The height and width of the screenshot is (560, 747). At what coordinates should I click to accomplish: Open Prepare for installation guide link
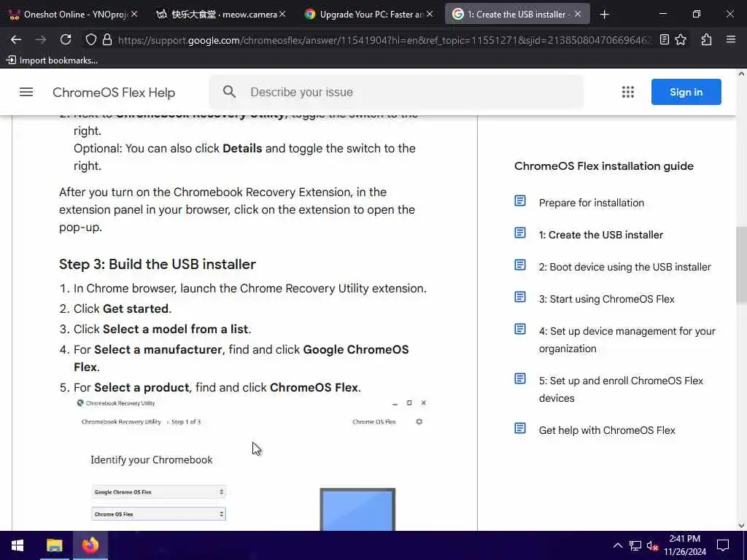point(591,203)
